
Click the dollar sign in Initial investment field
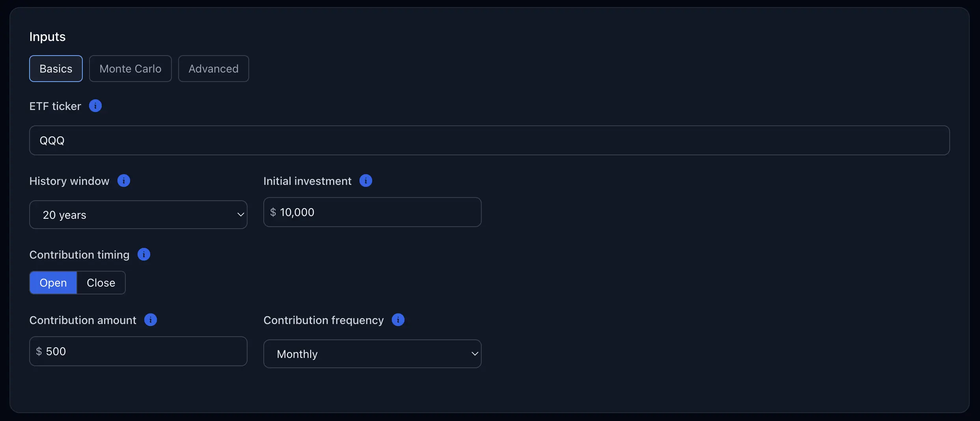click(x=273, y=212)
